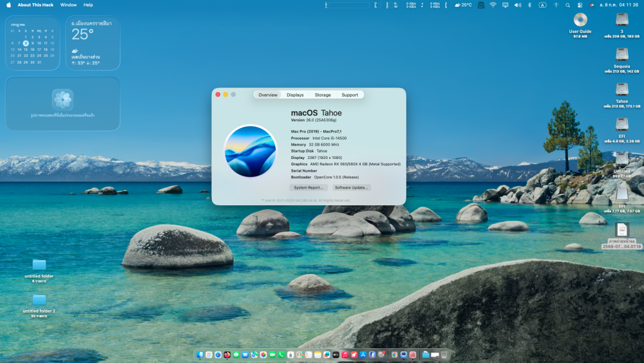Open the input source A indicator
Image resolution: width=644 pixels, height=363 pixels.
point(542,5)
